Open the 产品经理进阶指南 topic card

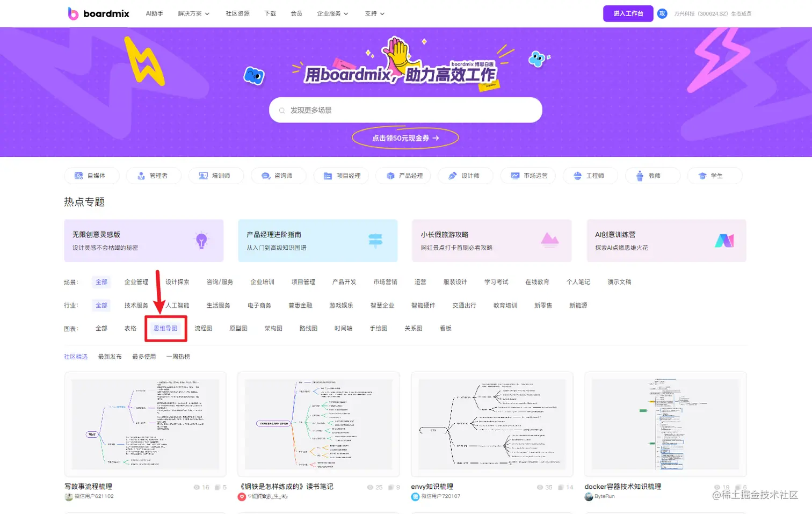318,241
